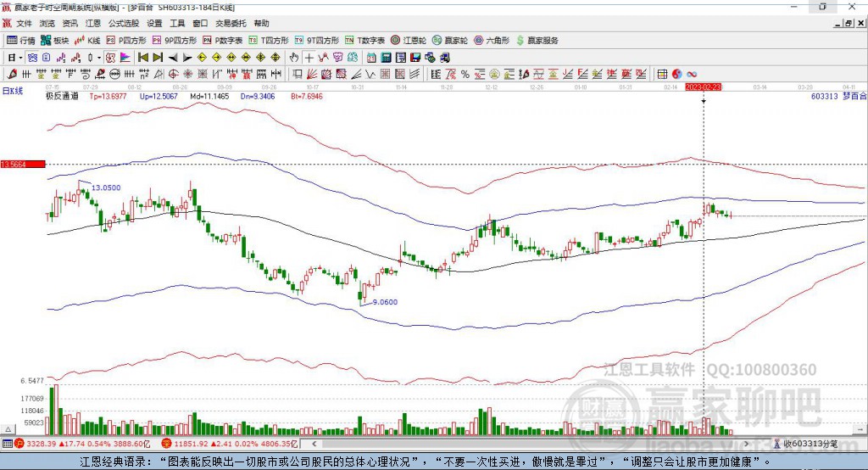Viewport: 868px width, 470px height.
Task: Click the 日K线 label
Action: (12, 91)
